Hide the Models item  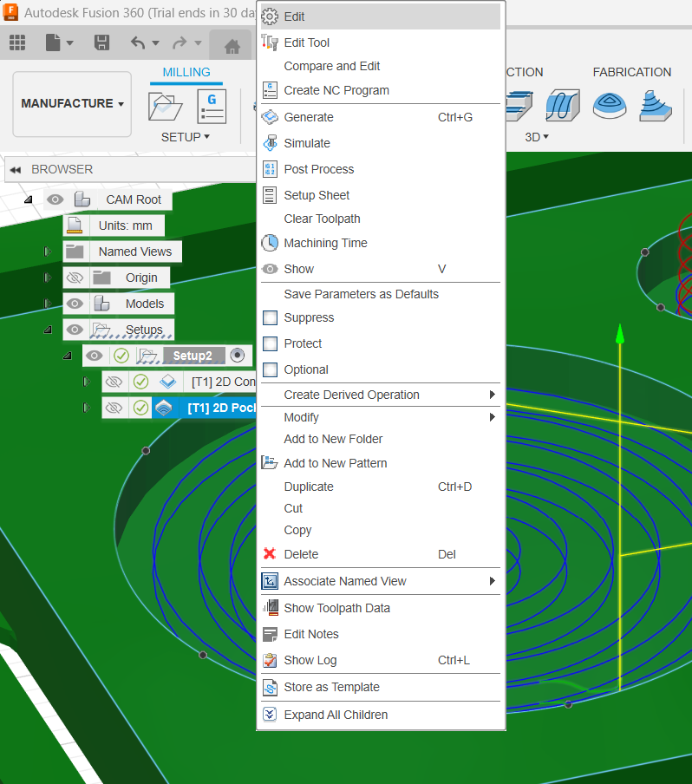(x=75, y=304)
